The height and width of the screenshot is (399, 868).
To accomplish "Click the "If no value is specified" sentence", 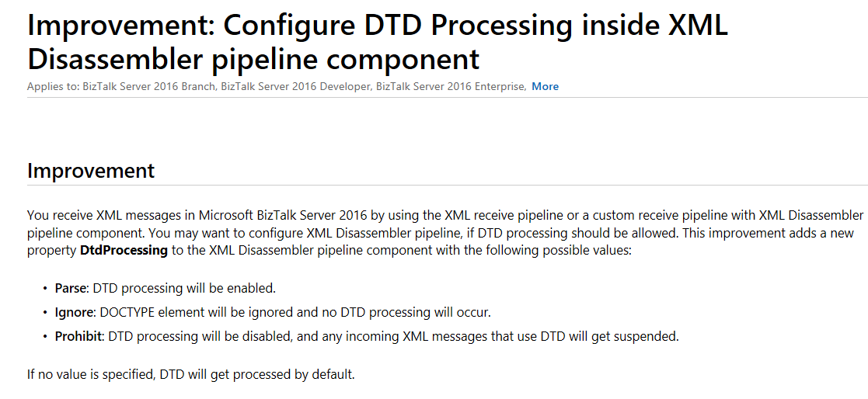I will pyautogui.click(x=190, y=374).
